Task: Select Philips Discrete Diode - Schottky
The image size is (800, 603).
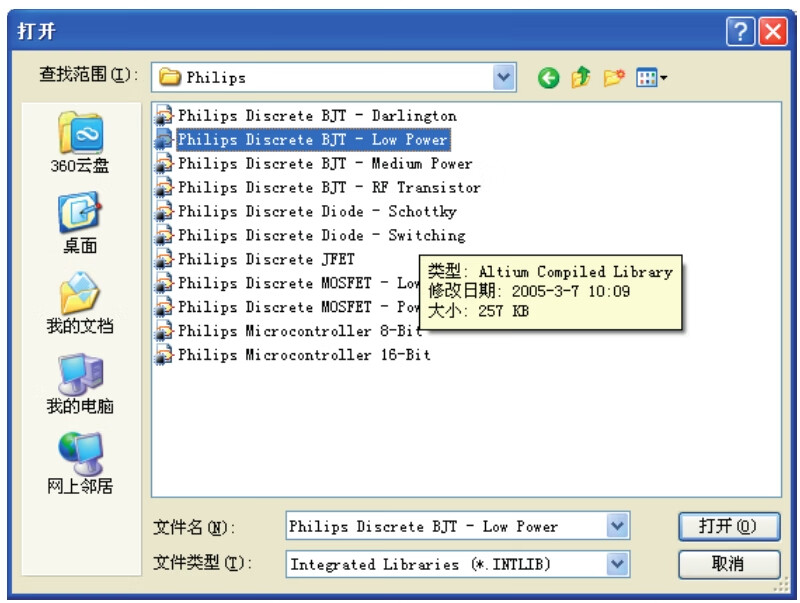Action: pos(317,212)
